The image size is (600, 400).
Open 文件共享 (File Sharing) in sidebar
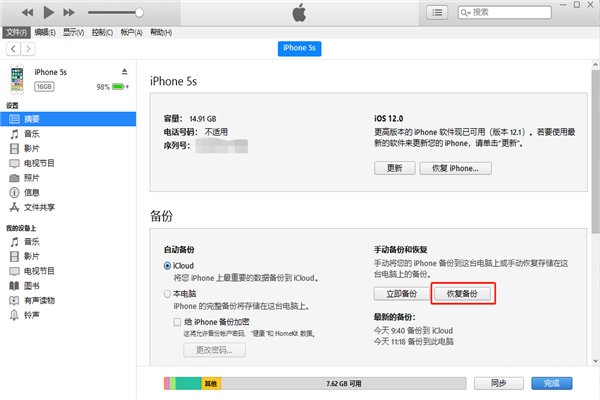(39, 207)
